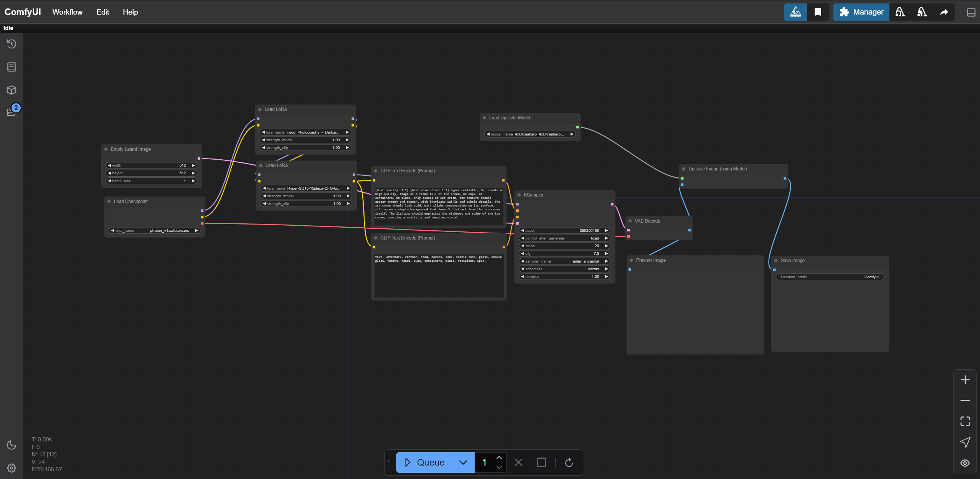Toggle link visibility eye icon
This screenshot has width=980, height=479.
pos(965,463)
